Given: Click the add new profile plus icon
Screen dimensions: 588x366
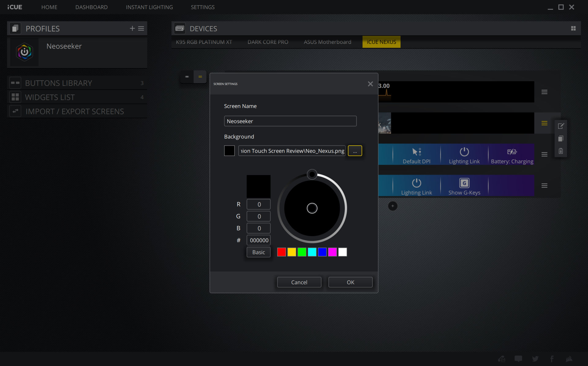Looking at the screenshot, I should 132,28.
